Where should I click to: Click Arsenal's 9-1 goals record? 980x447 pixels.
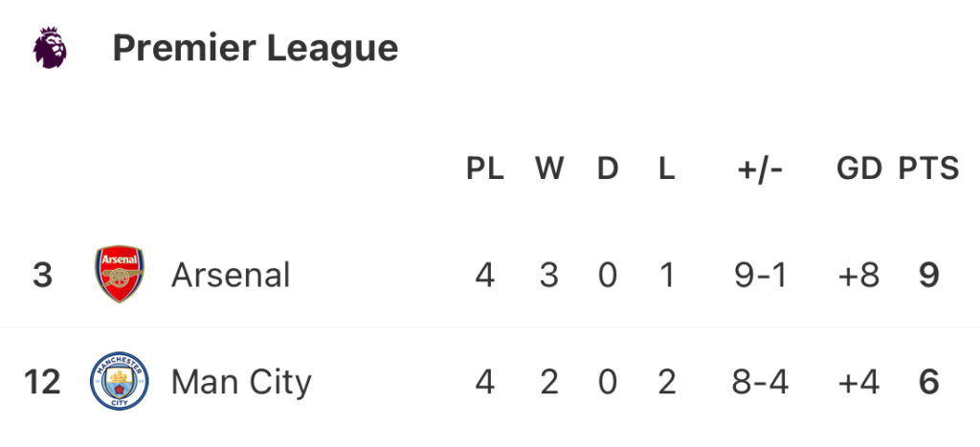coord(760,276)
